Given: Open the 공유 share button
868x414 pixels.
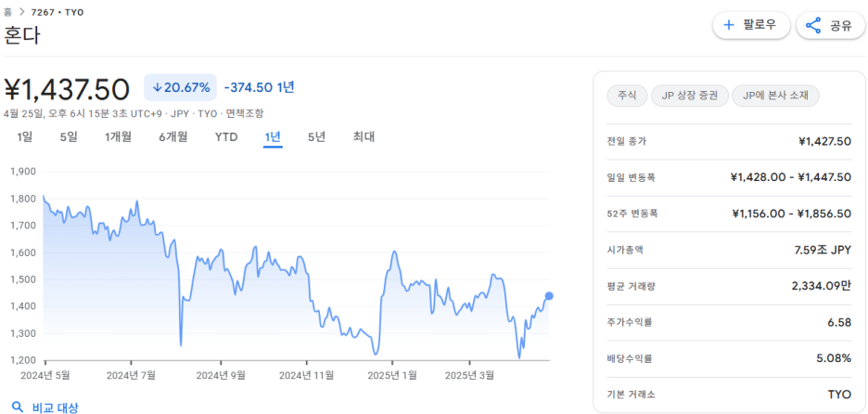Looking at the screenshot, I should (832, 25).
